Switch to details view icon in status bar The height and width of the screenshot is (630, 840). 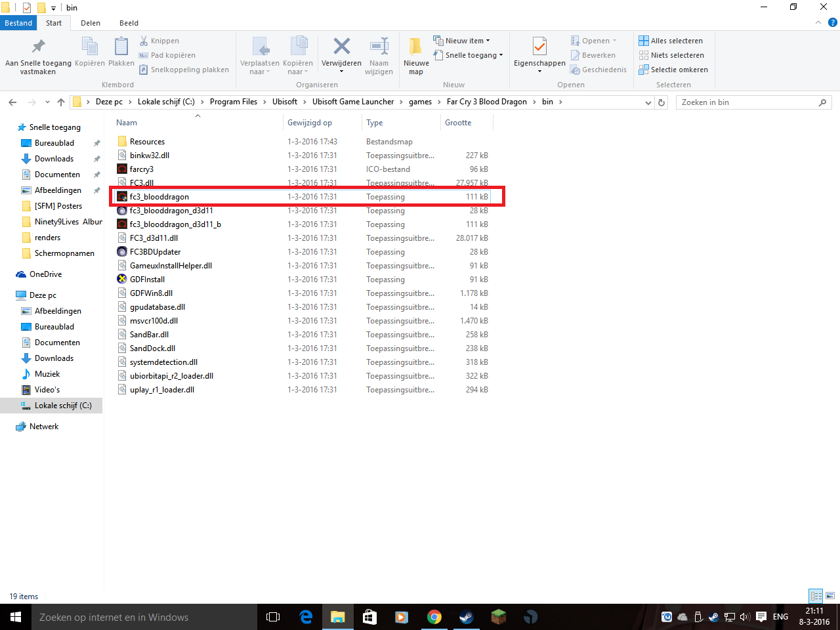816,596
